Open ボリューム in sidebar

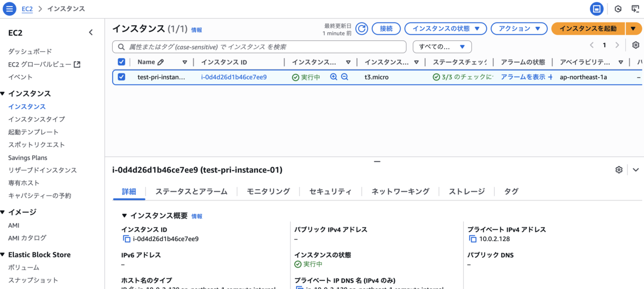pyautogui.click(x=24, y=268)
